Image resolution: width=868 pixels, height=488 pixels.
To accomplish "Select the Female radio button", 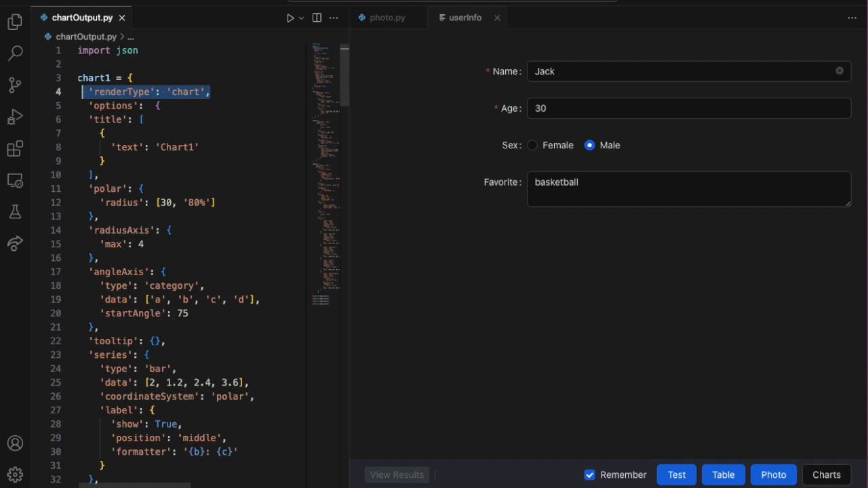I will point(532,145).
